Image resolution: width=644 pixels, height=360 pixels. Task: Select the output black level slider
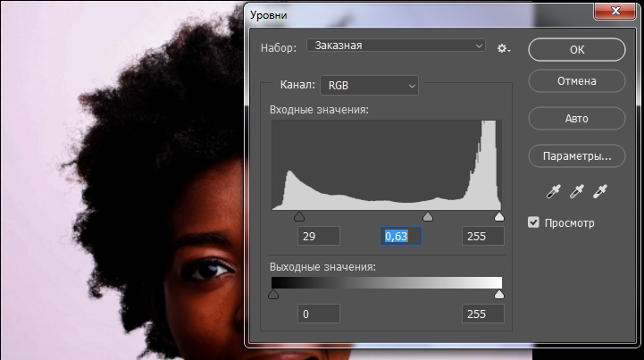point(273,294)
